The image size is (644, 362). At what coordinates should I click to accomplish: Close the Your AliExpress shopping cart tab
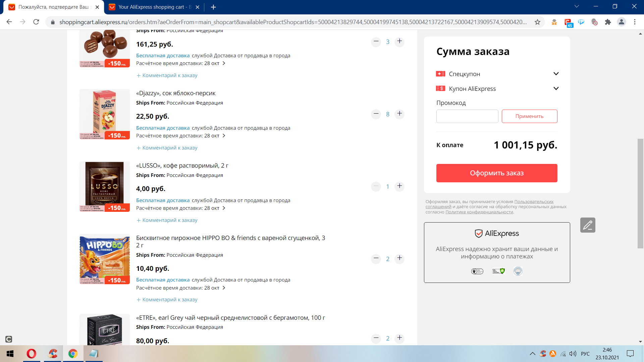point(197,7)
